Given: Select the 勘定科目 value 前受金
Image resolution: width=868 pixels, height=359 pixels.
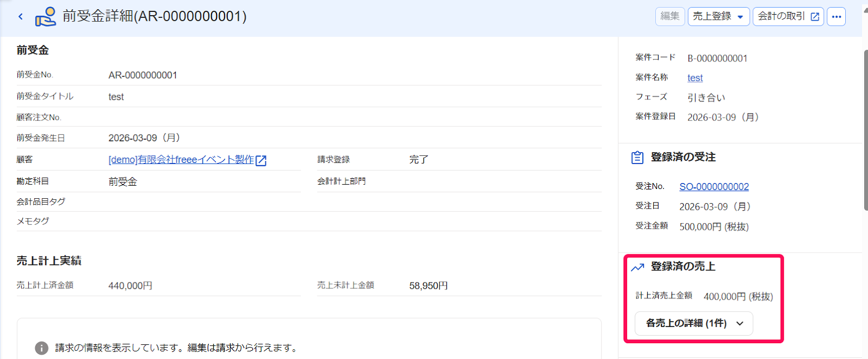Looking at the screenshot, I should [x=123, y=181].
